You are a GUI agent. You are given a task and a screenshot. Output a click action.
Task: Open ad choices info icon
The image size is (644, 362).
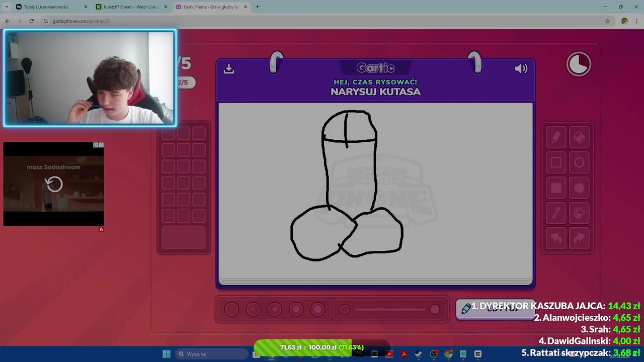coord(96,145)
